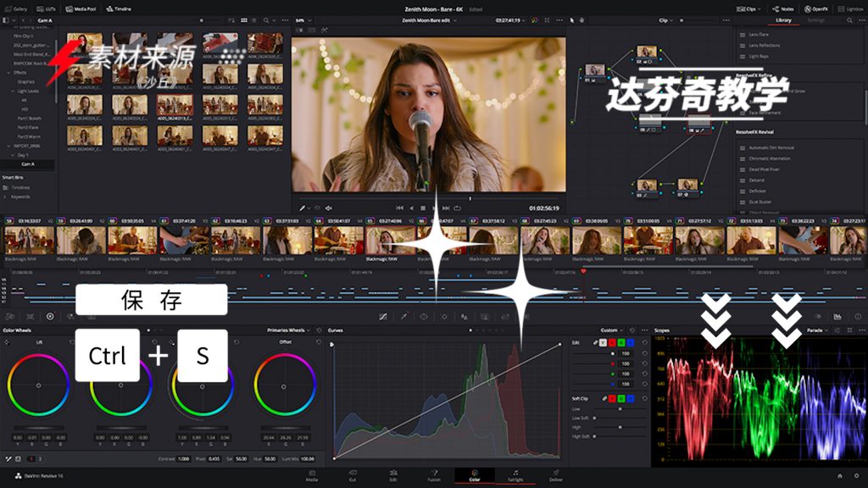The height and width of the screenshot is (488, 868).
Task: Open the curves Custom mode dropdown
Action: [x=612, y=330]
